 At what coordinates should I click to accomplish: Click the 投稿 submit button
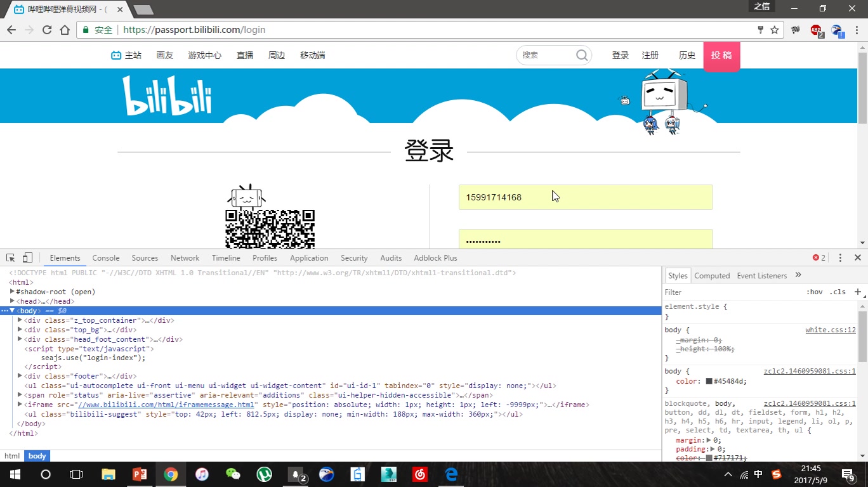coord(721,56)
